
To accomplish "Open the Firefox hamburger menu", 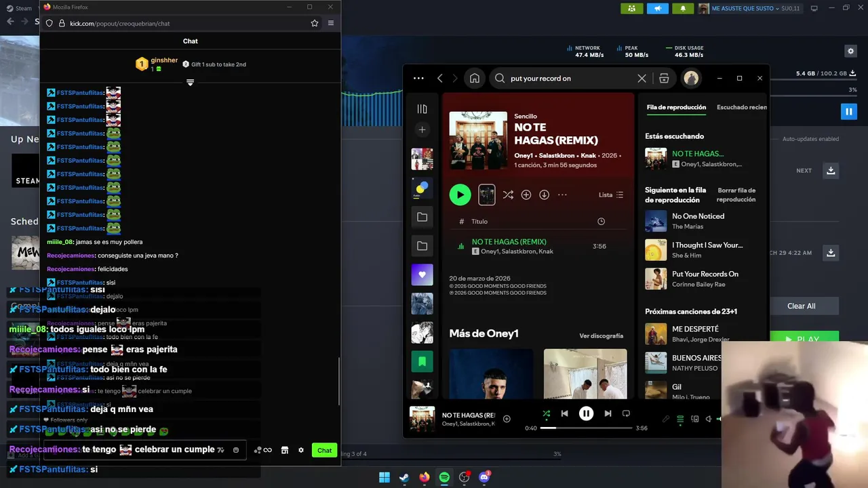I will (x=331, y=23).
